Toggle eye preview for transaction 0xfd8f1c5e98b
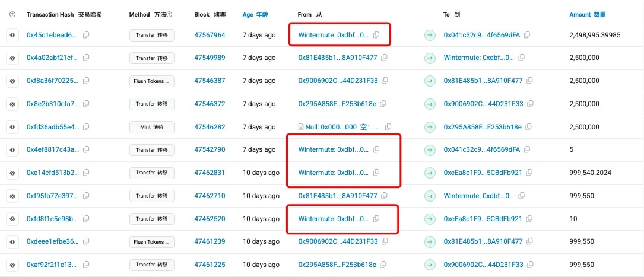Screen dimensions: 644x277 tap(12, 219)
